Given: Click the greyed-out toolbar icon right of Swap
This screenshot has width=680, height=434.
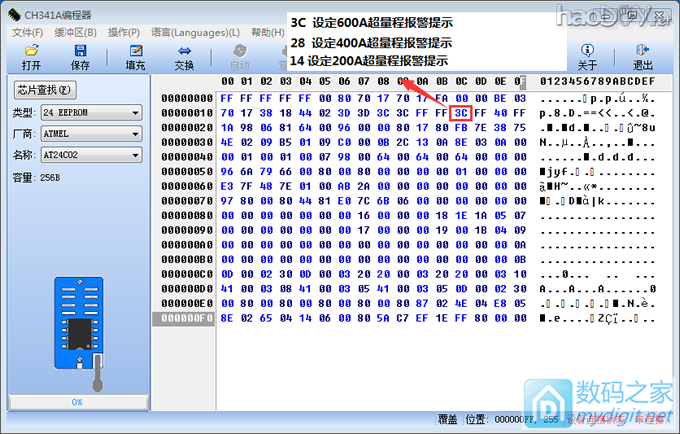Looking at the screenshot, I should coord(238,57).
